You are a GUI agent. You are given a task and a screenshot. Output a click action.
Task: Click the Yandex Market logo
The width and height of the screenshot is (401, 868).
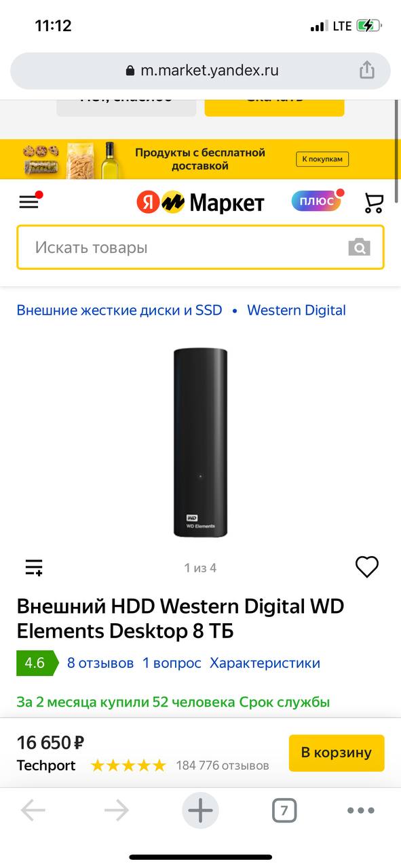tap(200, 202)
